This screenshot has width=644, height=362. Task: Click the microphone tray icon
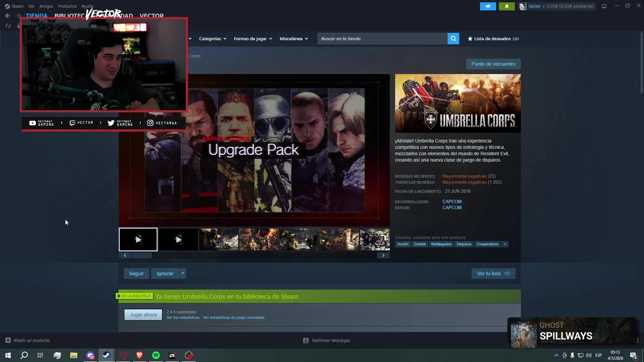[572, 355]
